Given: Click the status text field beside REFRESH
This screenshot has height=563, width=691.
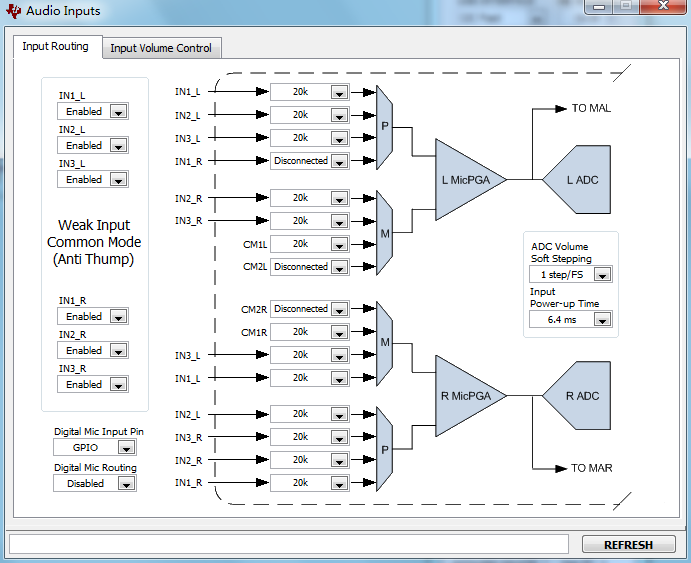Looking at the screenshot, I should (289, 544).
